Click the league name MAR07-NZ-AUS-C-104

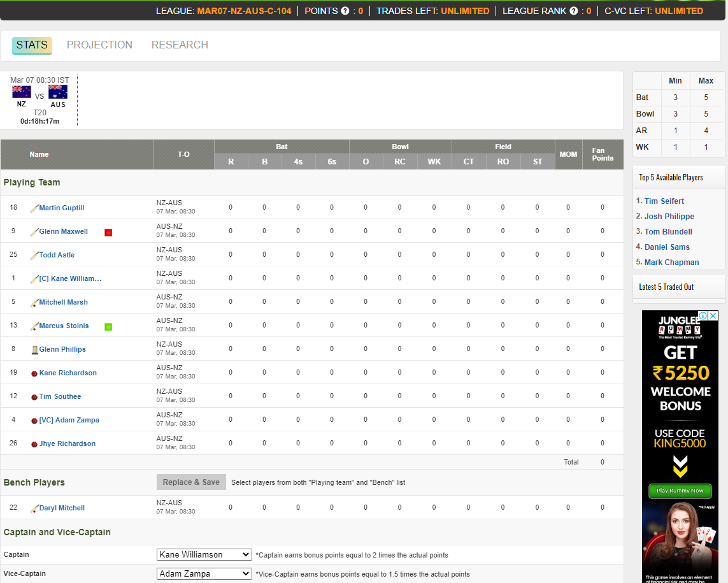(x=244, y=11)
